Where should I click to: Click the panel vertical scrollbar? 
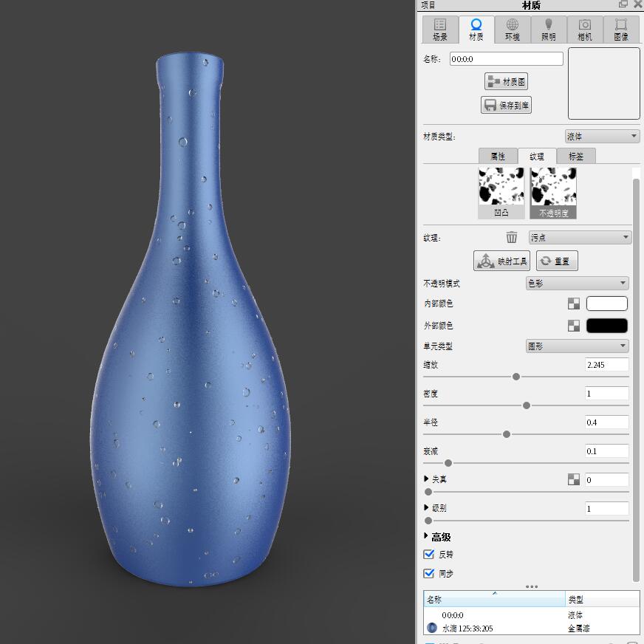[x=636, y=380]
